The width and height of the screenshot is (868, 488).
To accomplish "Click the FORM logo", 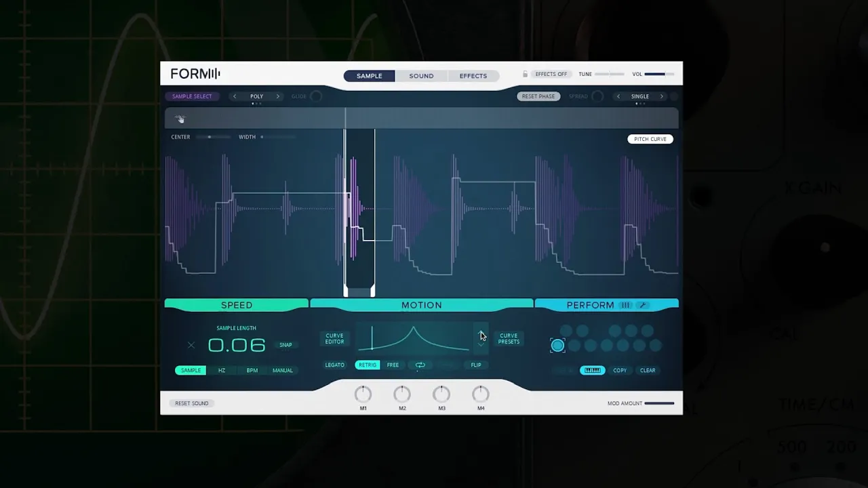I will point(195,74).
